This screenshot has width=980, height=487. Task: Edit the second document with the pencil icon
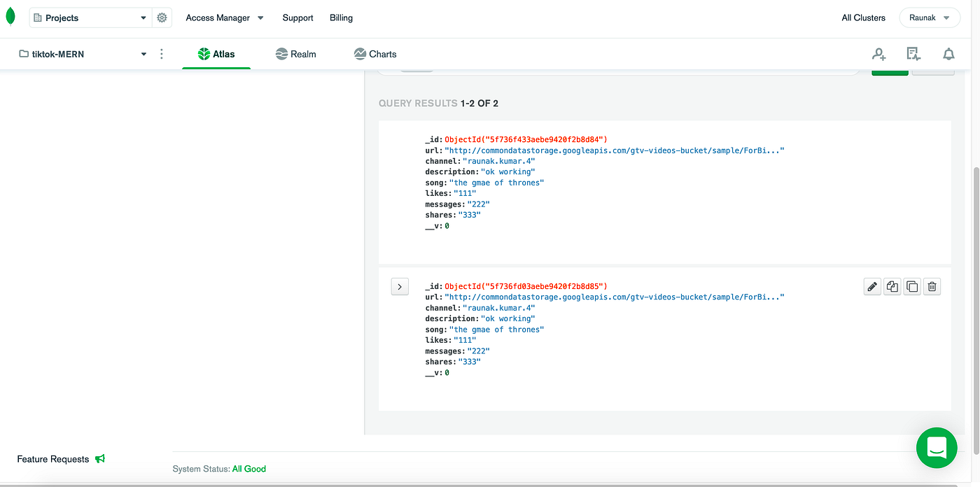[x=871, y=286]
